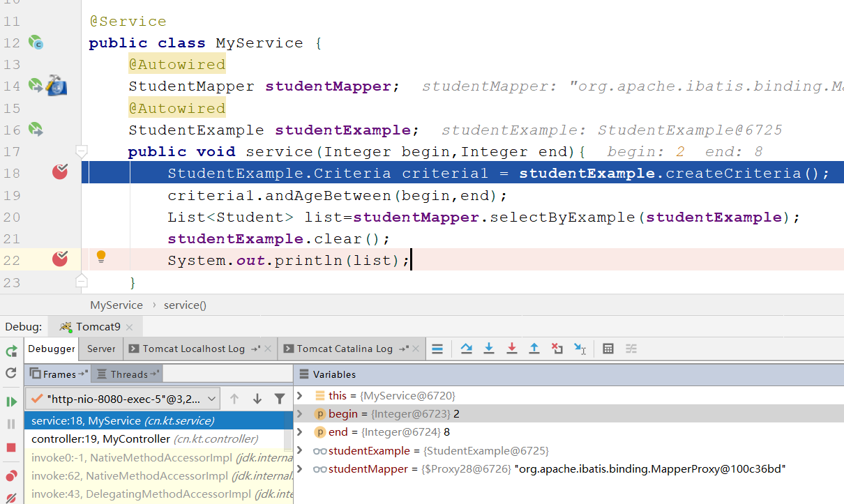
Task: Stop the debug session with red square
Action: (11, 447)
